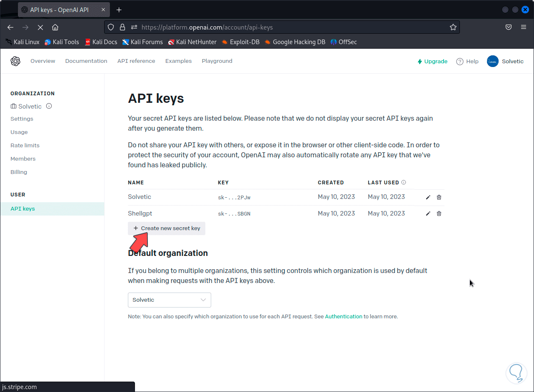
Task: Select the API keys sidebar item
Action: click(x=52, y=209)
